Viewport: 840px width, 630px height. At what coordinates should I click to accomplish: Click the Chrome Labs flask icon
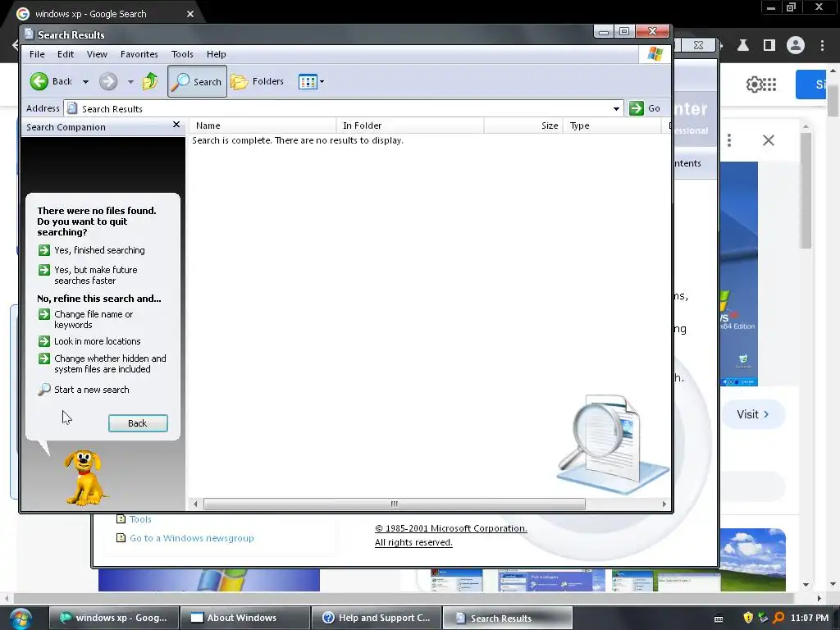(x=743, y=46)
